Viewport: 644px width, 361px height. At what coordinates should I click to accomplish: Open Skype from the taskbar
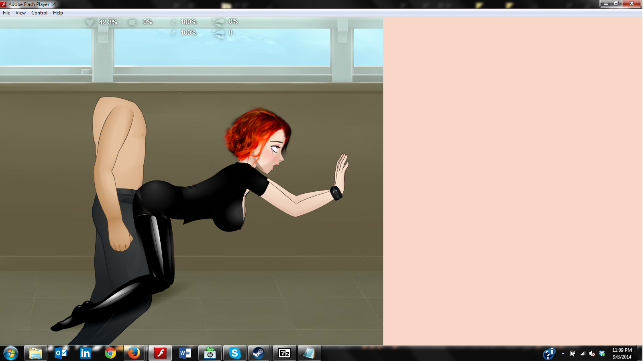pyautogui.click(x=234, y=353)
